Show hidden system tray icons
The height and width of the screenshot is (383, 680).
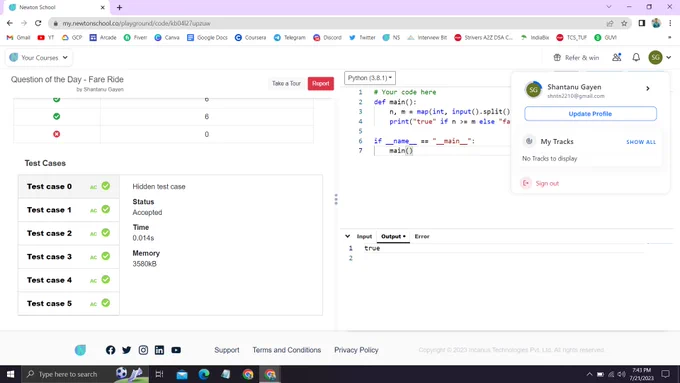pos(589,374)
